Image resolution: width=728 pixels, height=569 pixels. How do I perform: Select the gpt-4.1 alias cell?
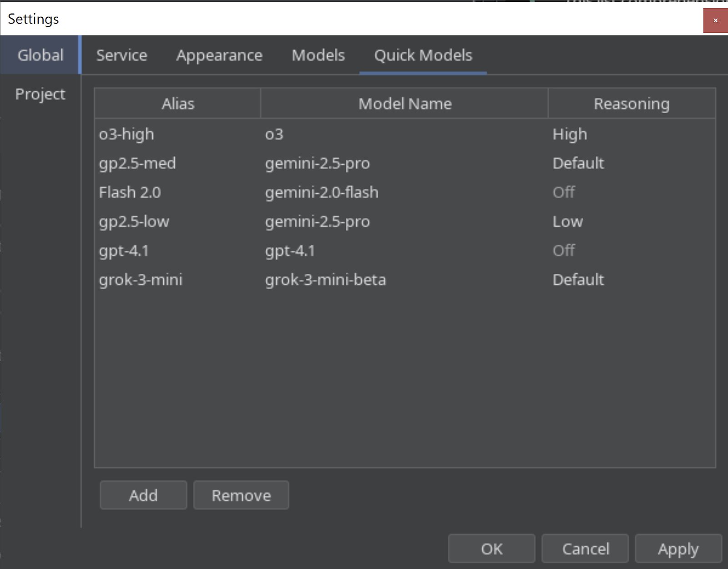coord(178,251)
